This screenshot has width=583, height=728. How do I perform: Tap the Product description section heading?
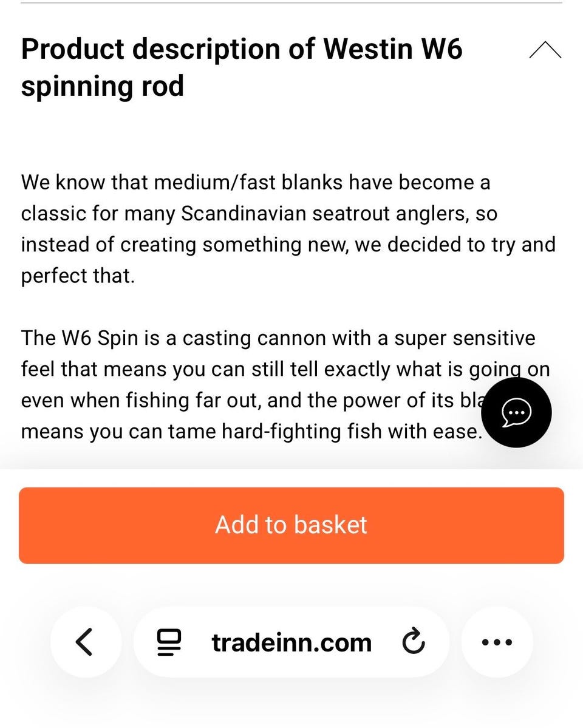tap(242, 68)
